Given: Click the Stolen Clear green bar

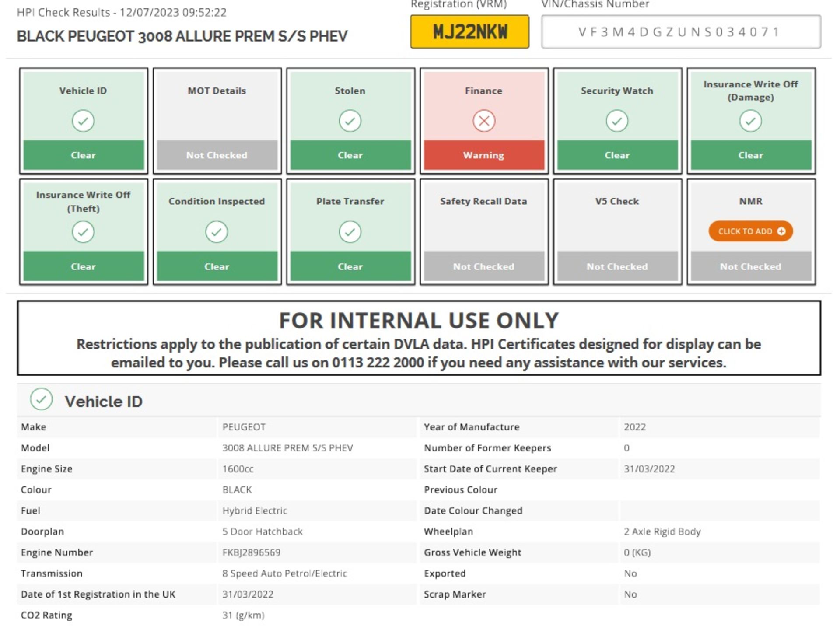Looking at the screenshot, I should coord(350,155).
